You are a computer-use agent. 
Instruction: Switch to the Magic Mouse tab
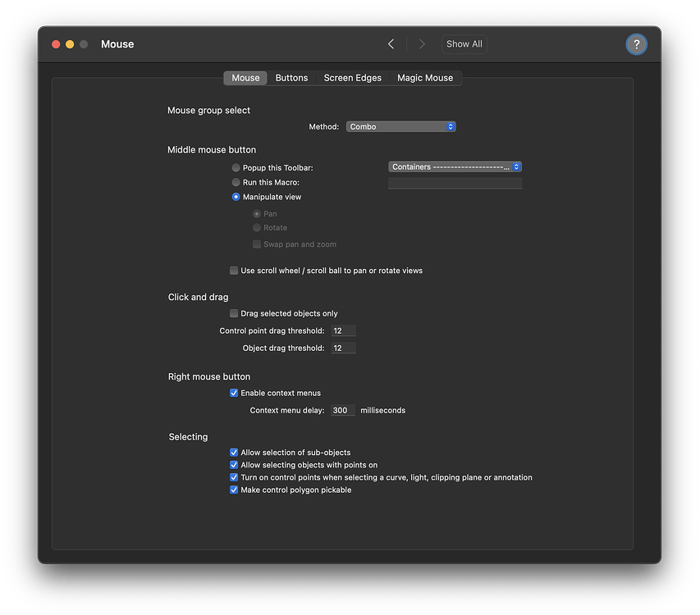coord(425,77)
